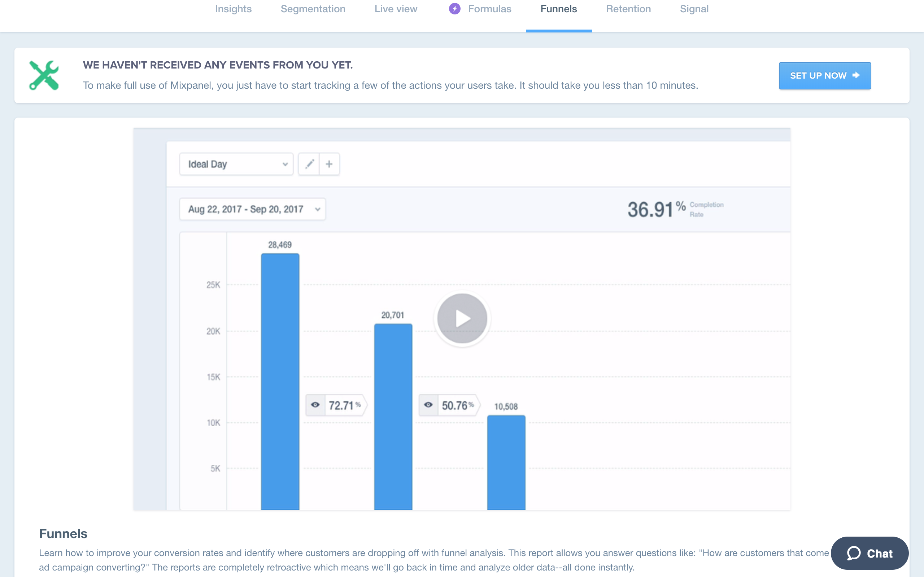Click the plus icon to add funnel
Image resolution: width=924 pixels, height=577 pixels.
coord(329,164)
